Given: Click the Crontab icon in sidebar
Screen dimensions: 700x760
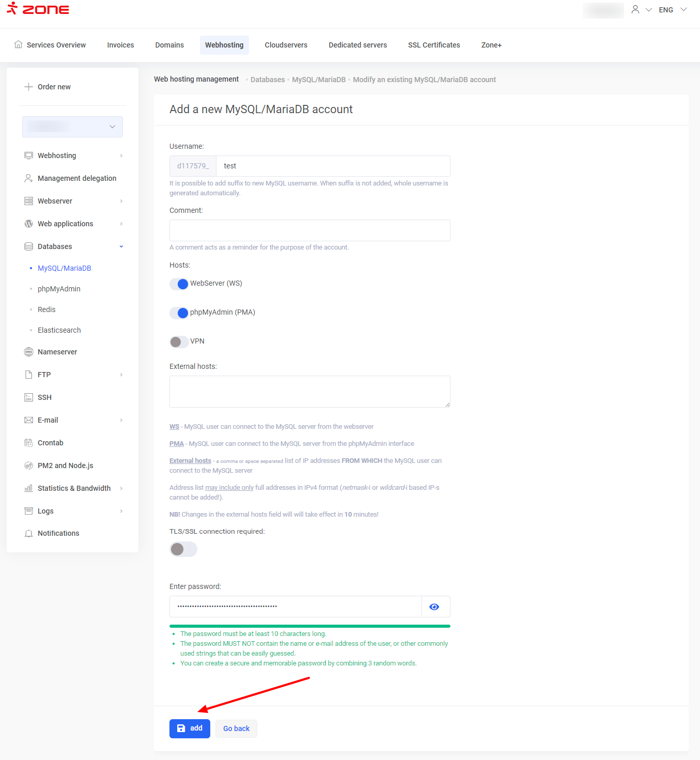Looking at the screenshot, I should click(28, 443).
